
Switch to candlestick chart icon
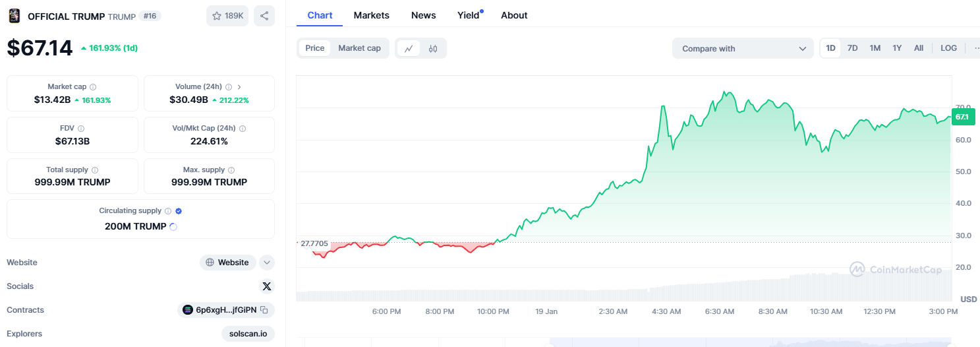tap(433, 48)
